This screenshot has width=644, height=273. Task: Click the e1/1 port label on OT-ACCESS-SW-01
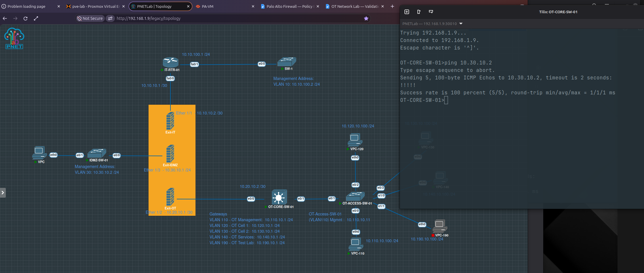pos(381,206)
